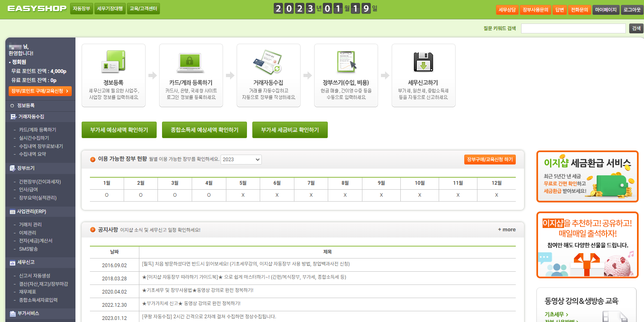The image size is (644, 322).
Task: Click 세무상담 orange button
Action: pos(507,9)
